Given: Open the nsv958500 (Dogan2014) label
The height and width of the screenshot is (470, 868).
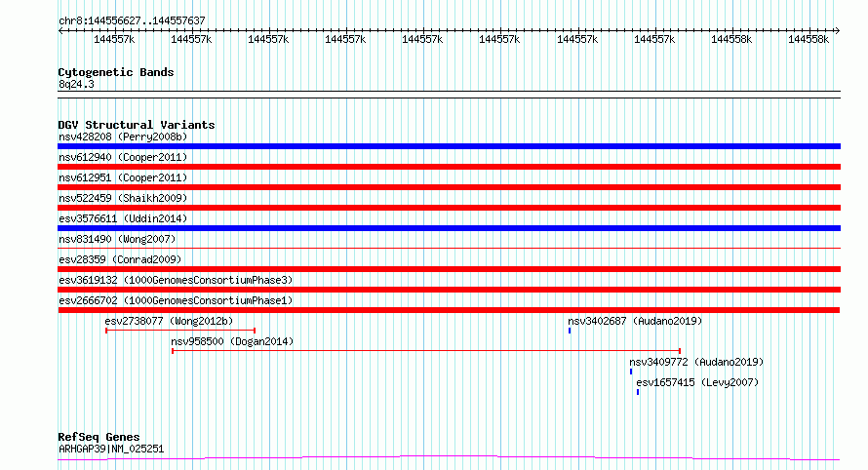Looking at the screenshot, I should click(x=232, y=341).
